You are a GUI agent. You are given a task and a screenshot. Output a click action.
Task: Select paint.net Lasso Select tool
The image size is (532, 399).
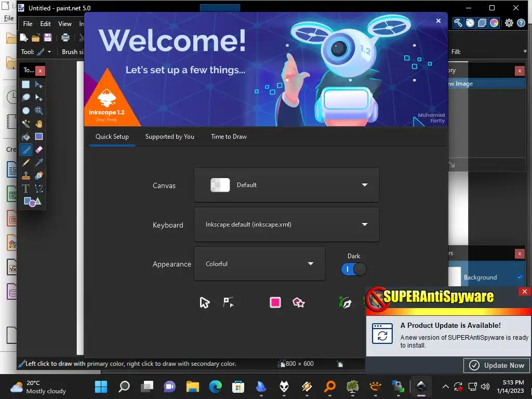pyautogui.click(x=26, y=98)
